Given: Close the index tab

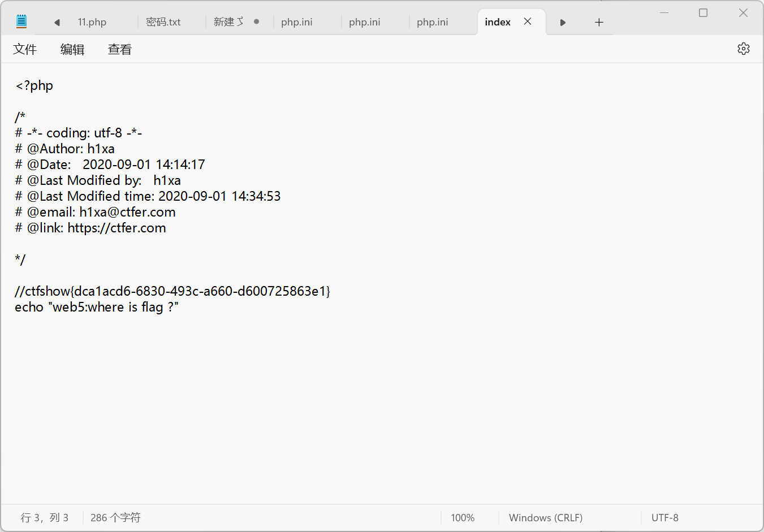Looking at the screenshot, I should pyautogui.click(x=527, y=21).
